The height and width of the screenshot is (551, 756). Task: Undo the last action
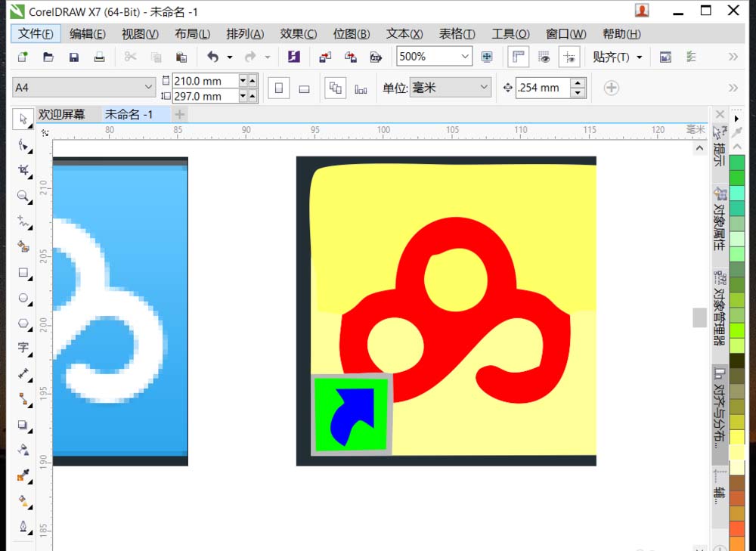coord(212,57)
